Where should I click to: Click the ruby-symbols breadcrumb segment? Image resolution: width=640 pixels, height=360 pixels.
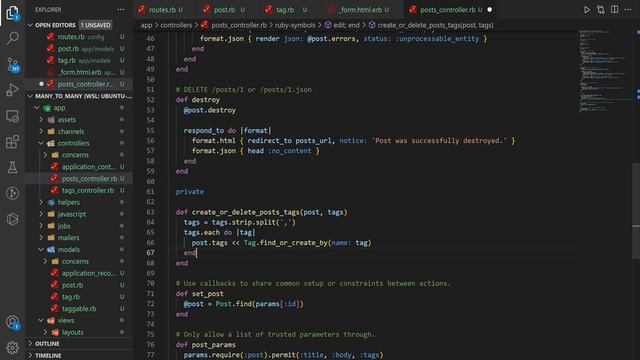[x=295, y=25]
